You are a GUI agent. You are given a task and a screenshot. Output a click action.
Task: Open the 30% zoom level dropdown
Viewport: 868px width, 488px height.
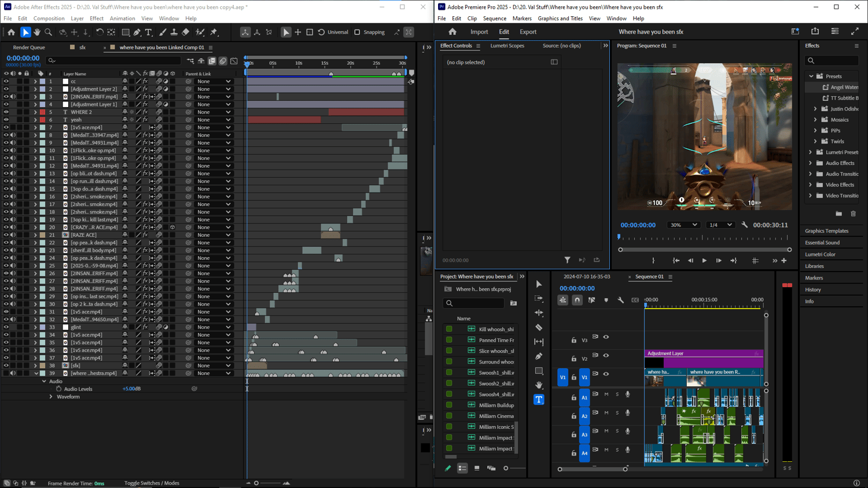point(683,225)
